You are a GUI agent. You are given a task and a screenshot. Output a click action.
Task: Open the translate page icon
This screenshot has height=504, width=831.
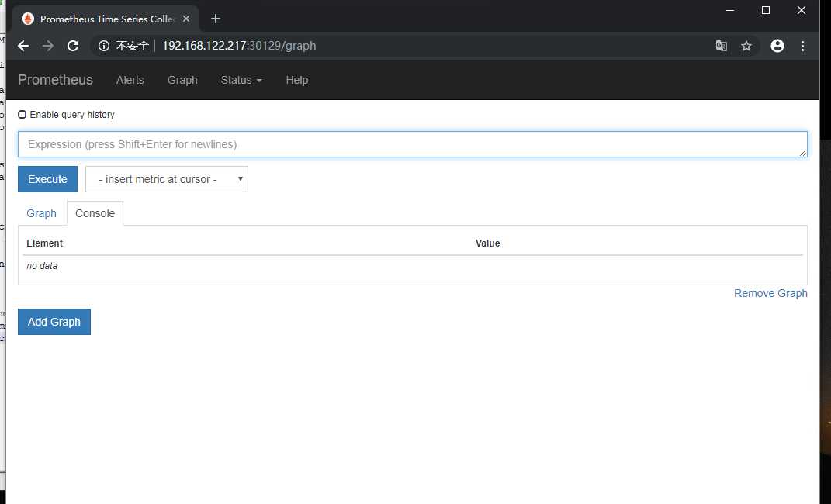(x=722, y=46)
